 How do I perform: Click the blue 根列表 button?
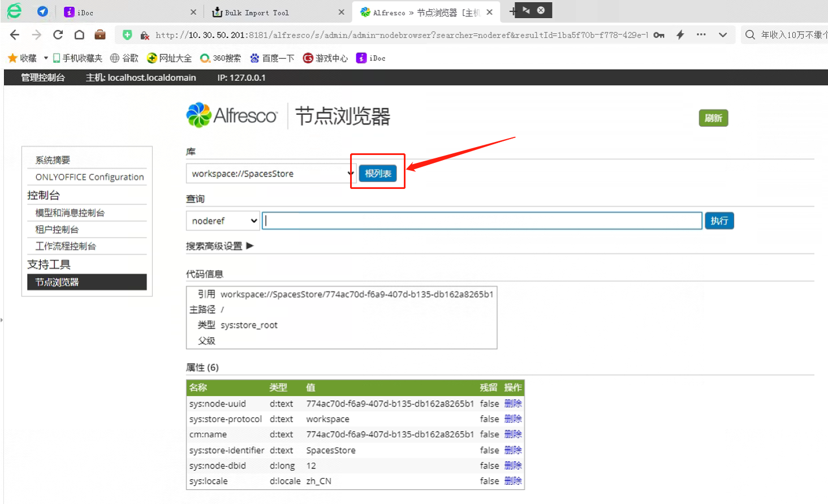pos(378,174)
